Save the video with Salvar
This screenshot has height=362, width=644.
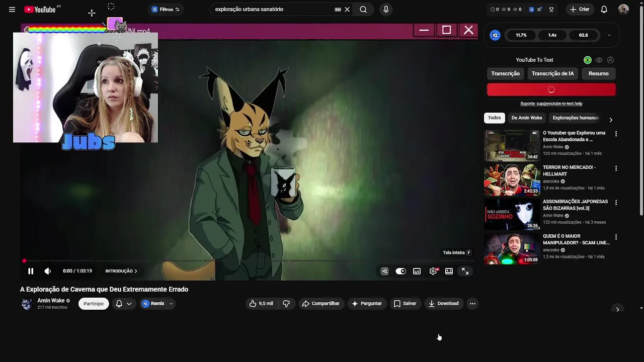click(405, 304)
